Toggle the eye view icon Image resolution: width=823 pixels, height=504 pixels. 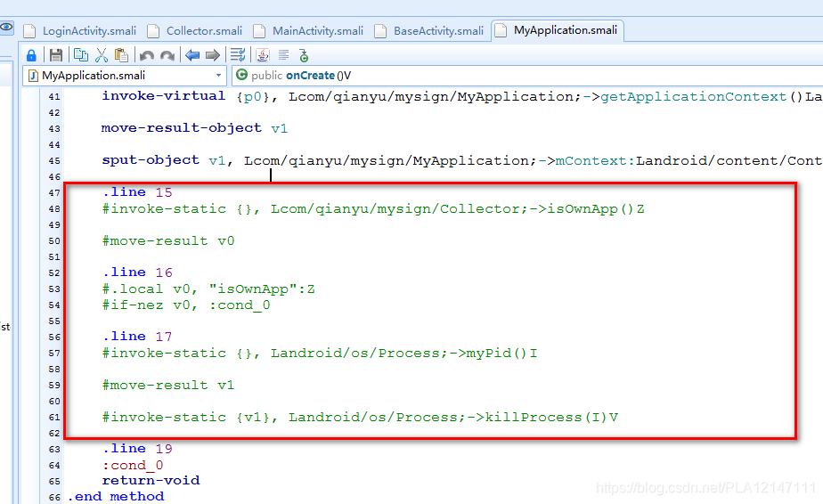coord(6,27)
